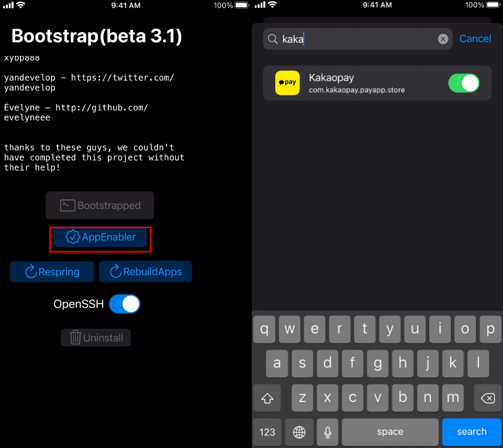Tap the b key
The height and width of the screenshot is (448, 503).
point(403,398)
